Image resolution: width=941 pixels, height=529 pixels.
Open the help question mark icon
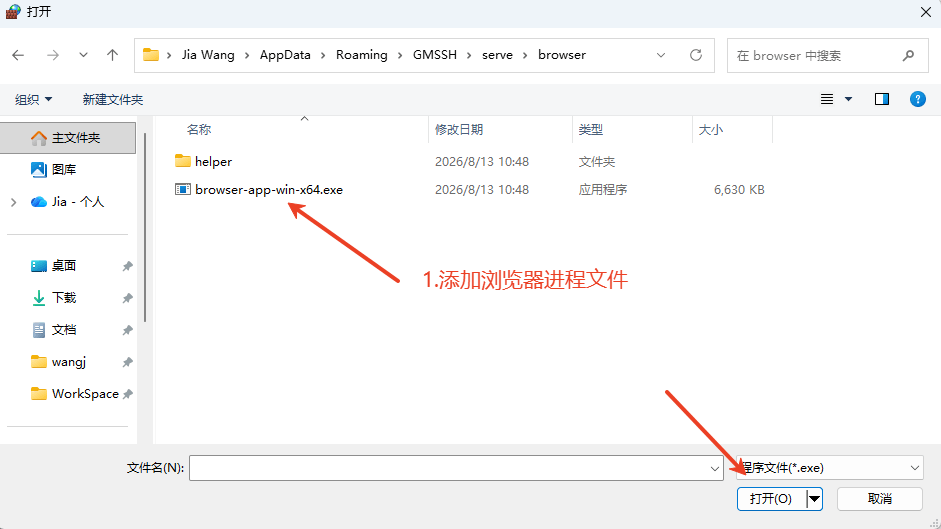coord(918,99)
